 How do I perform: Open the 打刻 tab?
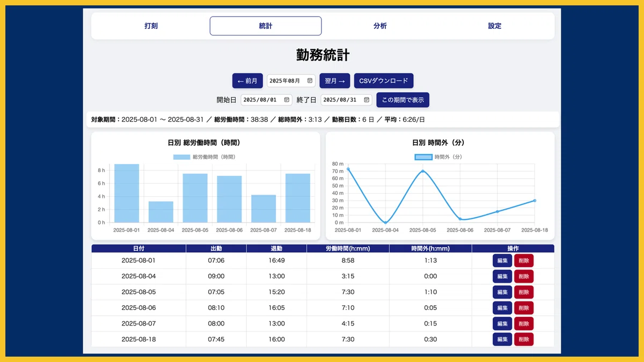point(151,26)
